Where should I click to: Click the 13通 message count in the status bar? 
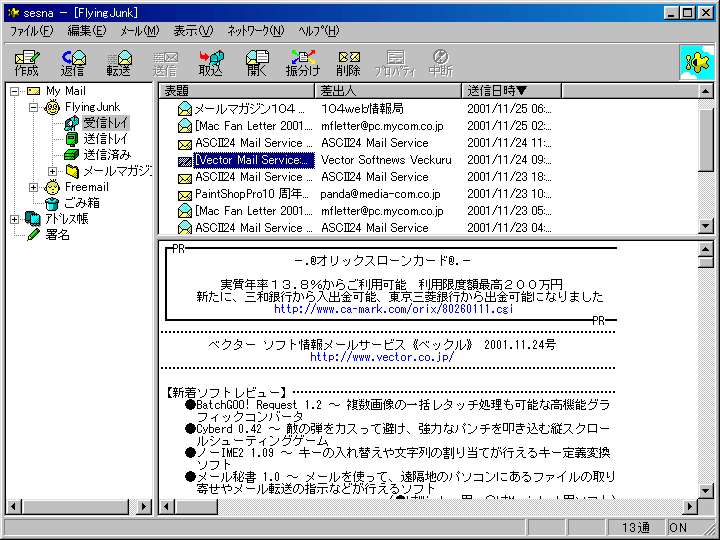[x=636, y=528]
